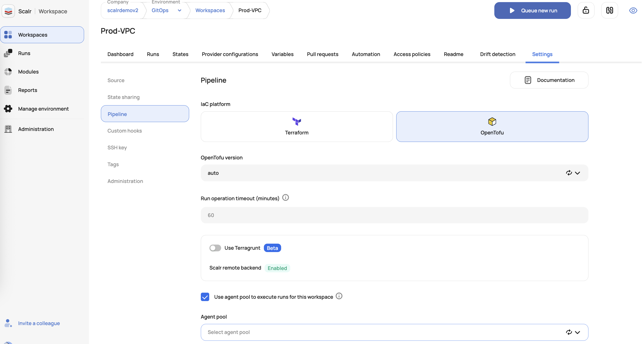Open Runs from the sidebar

pyautogui.click(x=24, y=53)
